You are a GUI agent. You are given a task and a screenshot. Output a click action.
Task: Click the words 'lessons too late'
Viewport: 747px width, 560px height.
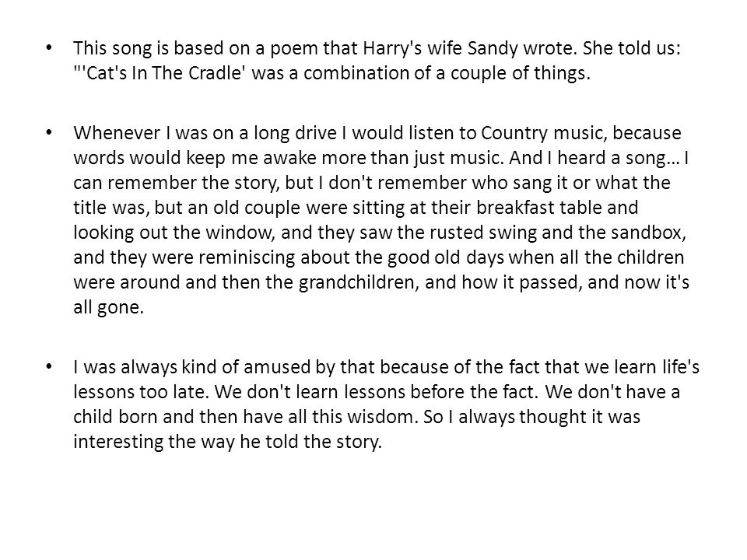tap(141, 392)
